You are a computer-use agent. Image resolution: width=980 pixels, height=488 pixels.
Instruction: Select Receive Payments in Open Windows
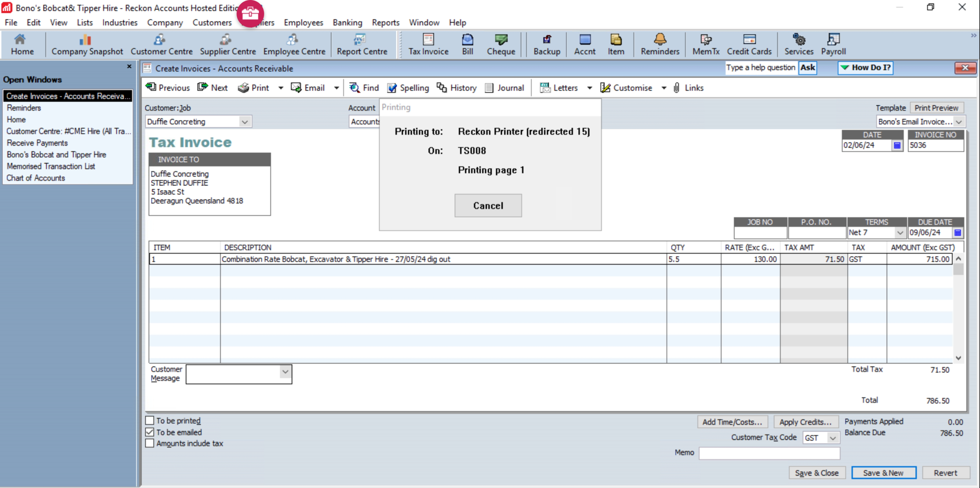pos(37,143)
